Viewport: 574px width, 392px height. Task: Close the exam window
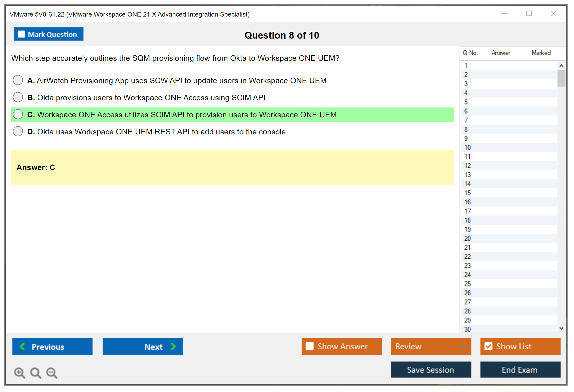tap(553, 14)
